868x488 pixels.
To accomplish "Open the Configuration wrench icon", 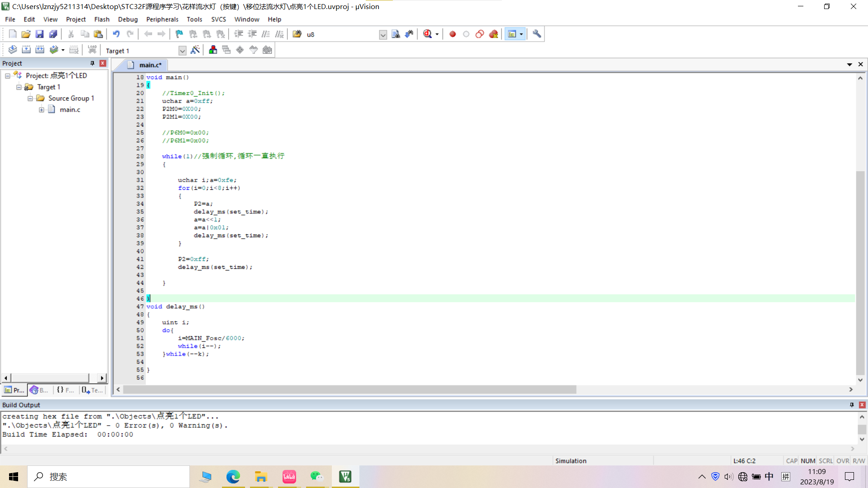I will tap(537, 34).
